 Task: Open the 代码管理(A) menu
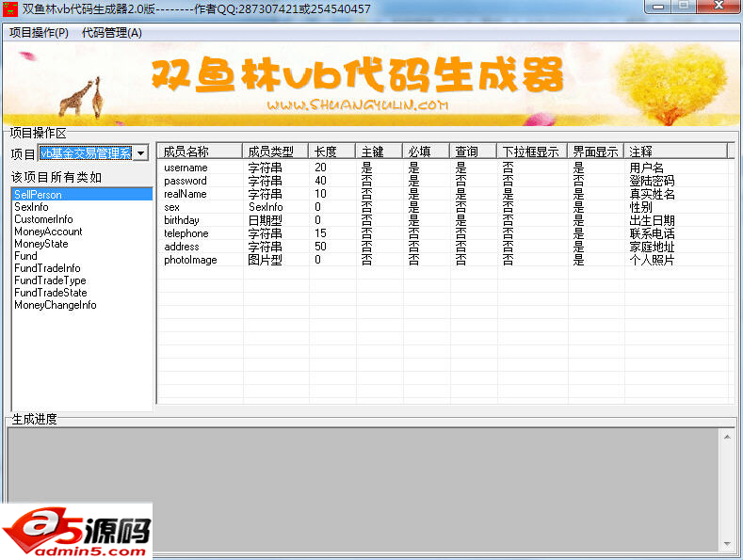coord(112,33)
